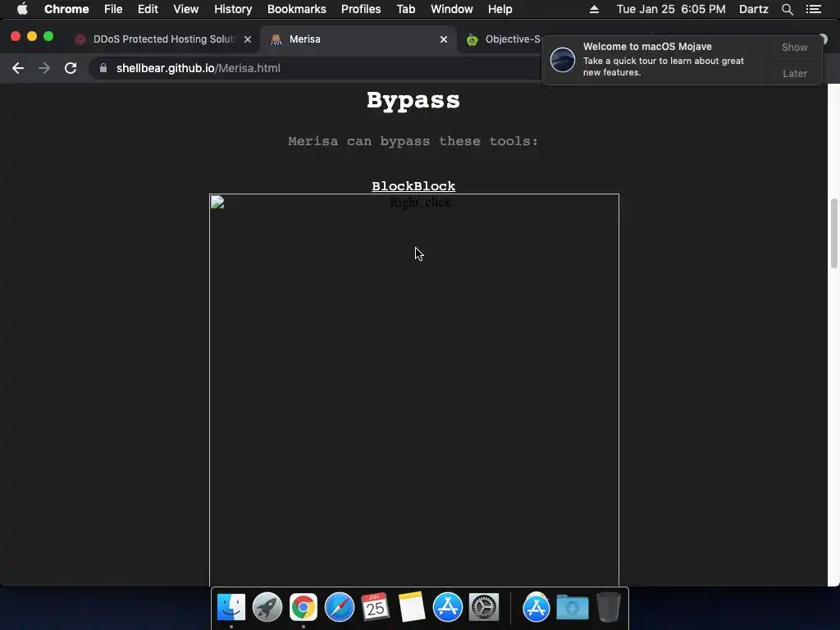Select the Merisa tab
The image size is (840, 630).
(358, 39)
